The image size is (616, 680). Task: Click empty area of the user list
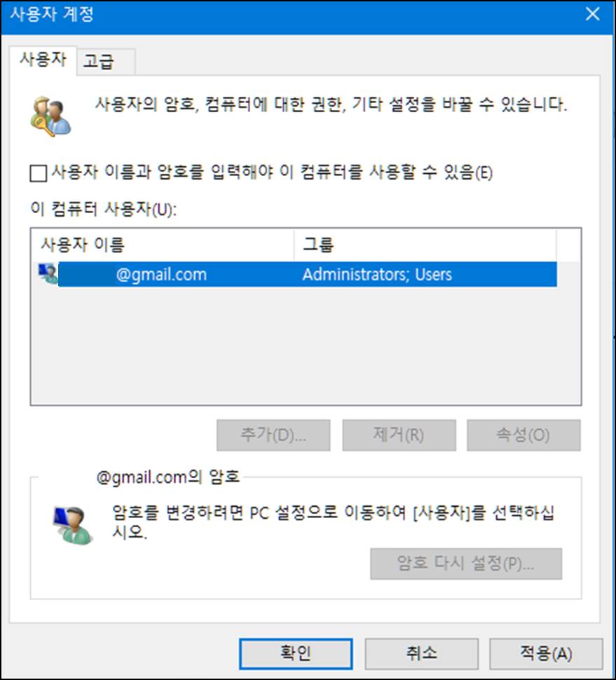pos(306,346)
